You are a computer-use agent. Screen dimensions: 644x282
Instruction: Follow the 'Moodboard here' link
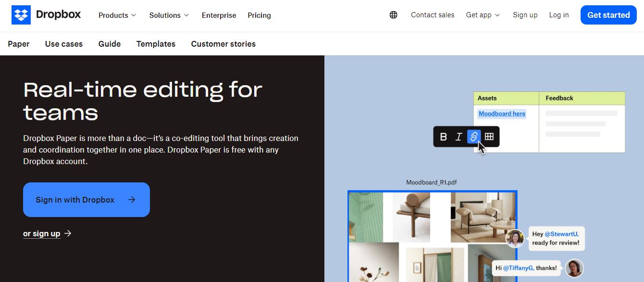[x=502, y=114]
